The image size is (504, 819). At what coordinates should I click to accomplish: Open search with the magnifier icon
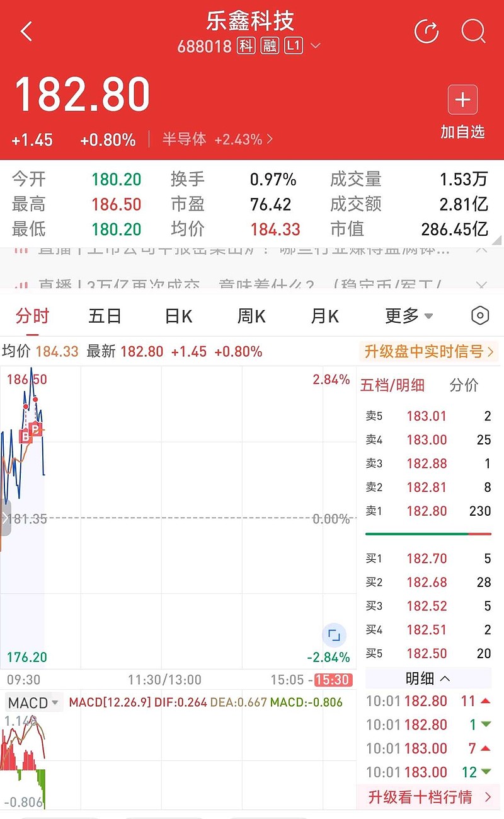click(x=473, y=31)
